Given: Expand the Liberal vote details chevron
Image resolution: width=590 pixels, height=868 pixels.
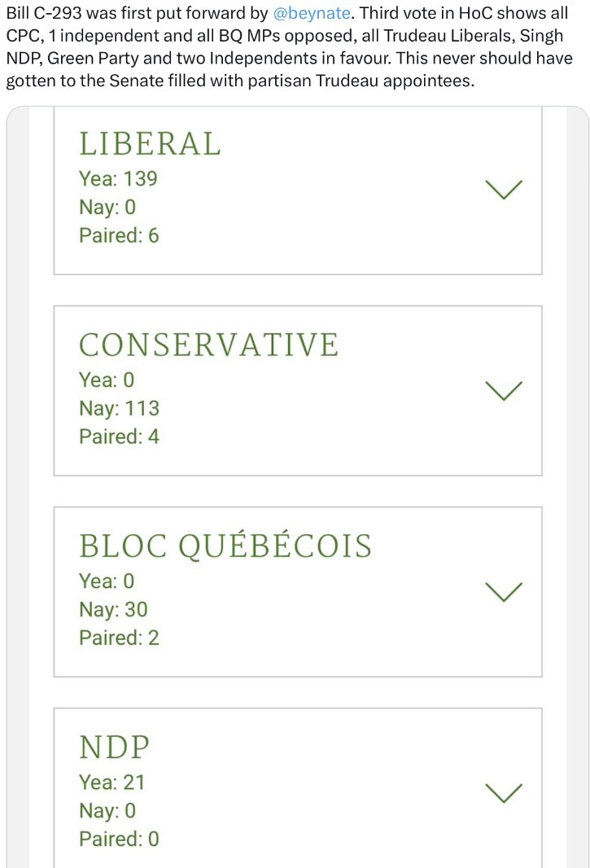Looking at the screenshot, I should [x=504, y=189].
